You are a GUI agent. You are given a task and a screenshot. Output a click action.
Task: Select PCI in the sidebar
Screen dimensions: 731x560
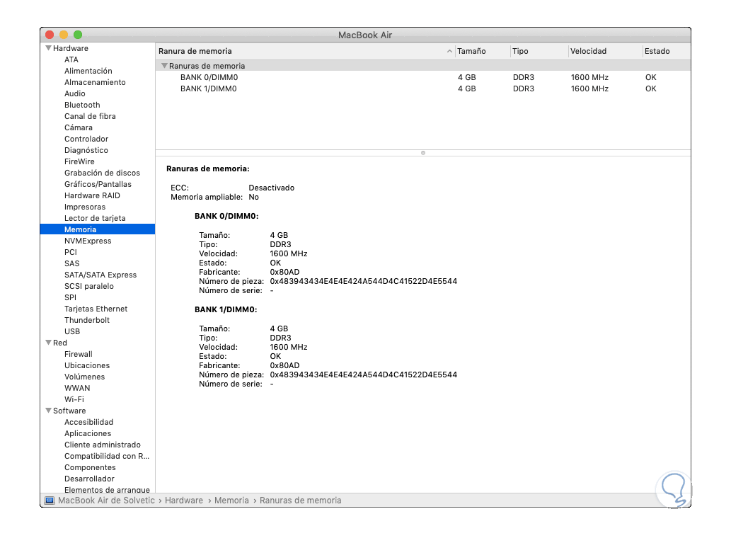point(70,252)
